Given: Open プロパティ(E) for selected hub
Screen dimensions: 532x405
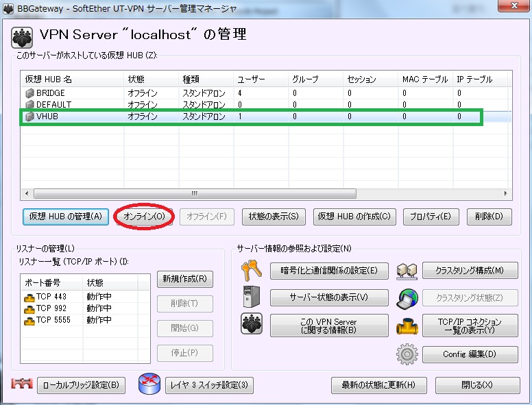Looking at the screenshot, I should [x=431, y=217].
